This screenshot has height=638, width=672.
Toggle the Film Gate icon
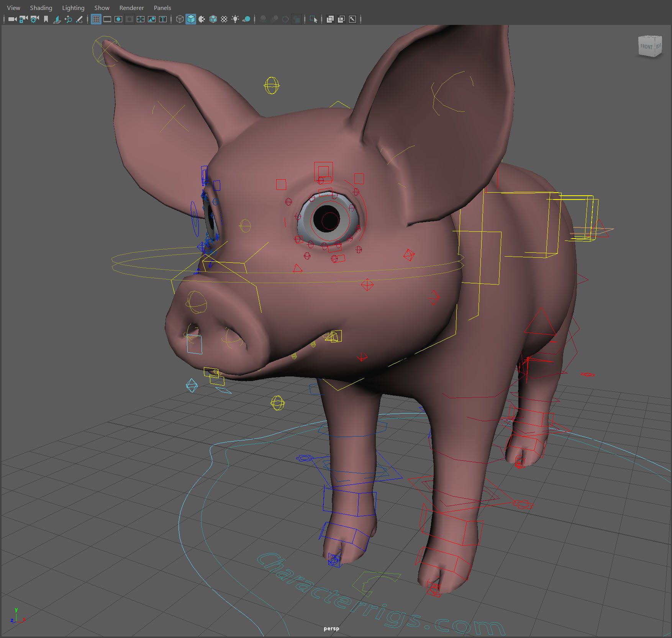pos(107,19)
